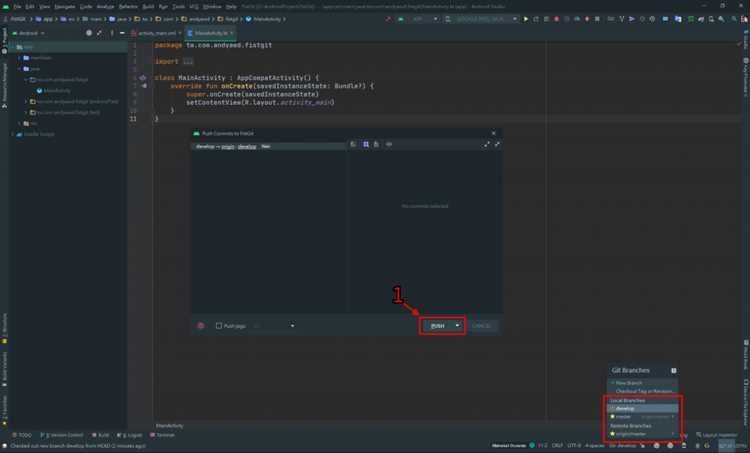This screenshot has width=750, height=453.
Task: Expand Gradle Scripts node
Action: click(x=13, y=134)
